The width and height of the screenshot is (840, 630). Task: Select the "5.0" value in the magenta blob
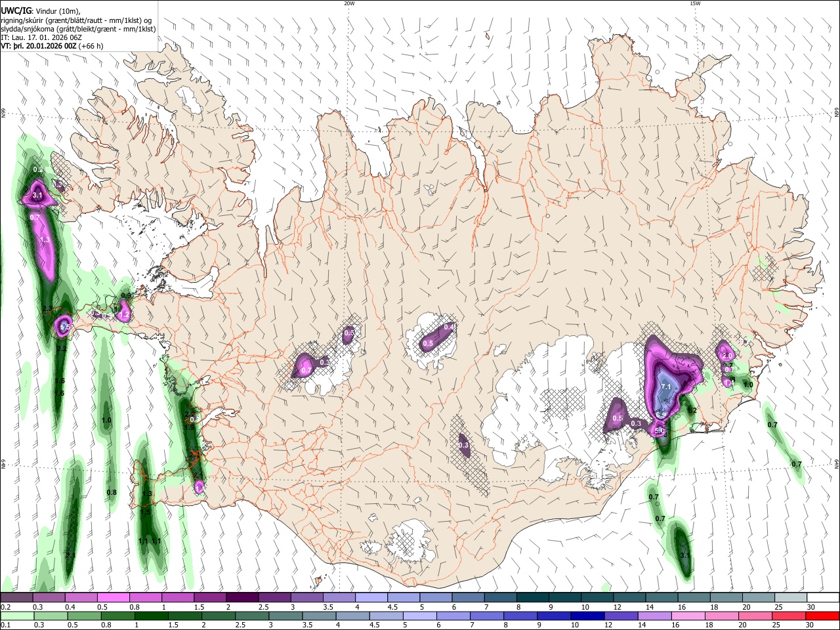click(x=660, y=431)
